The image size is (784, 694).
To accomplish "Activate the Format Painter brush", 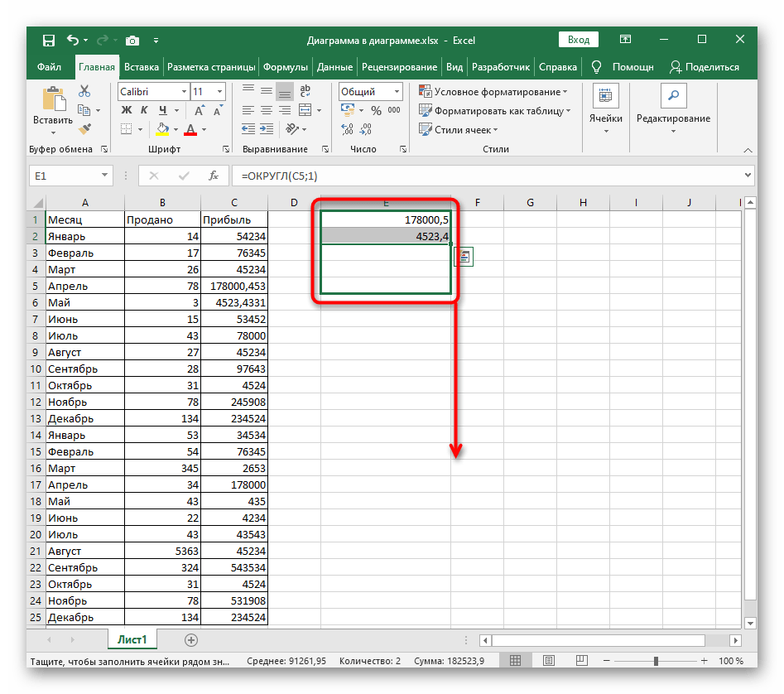I will [x=85, y=129].
